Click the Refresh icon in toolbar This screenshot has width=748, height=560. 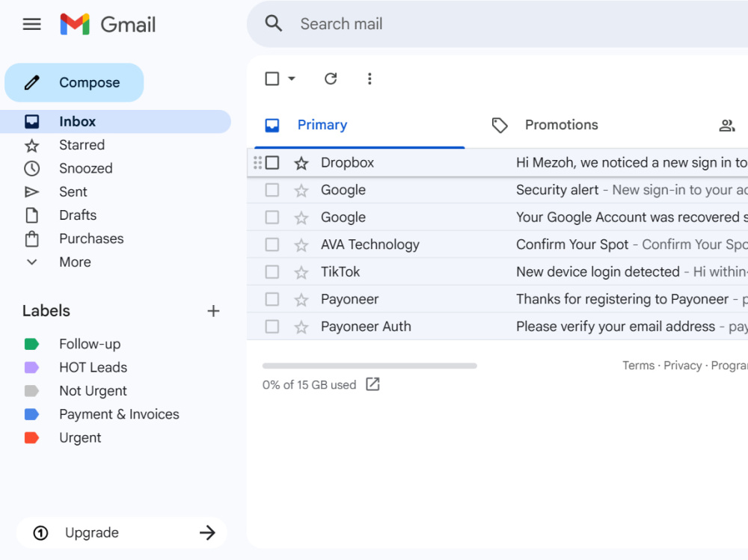coord(331,79)
